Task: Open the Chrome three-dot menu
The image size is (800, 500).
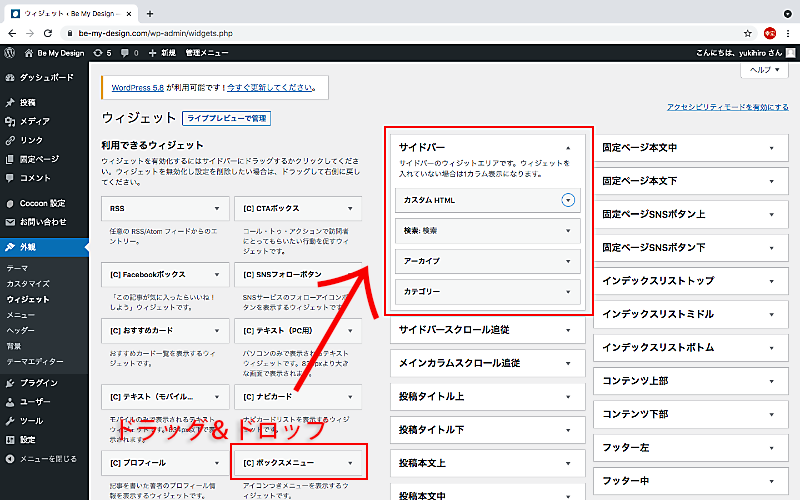Action: click(x=788, y=32)
